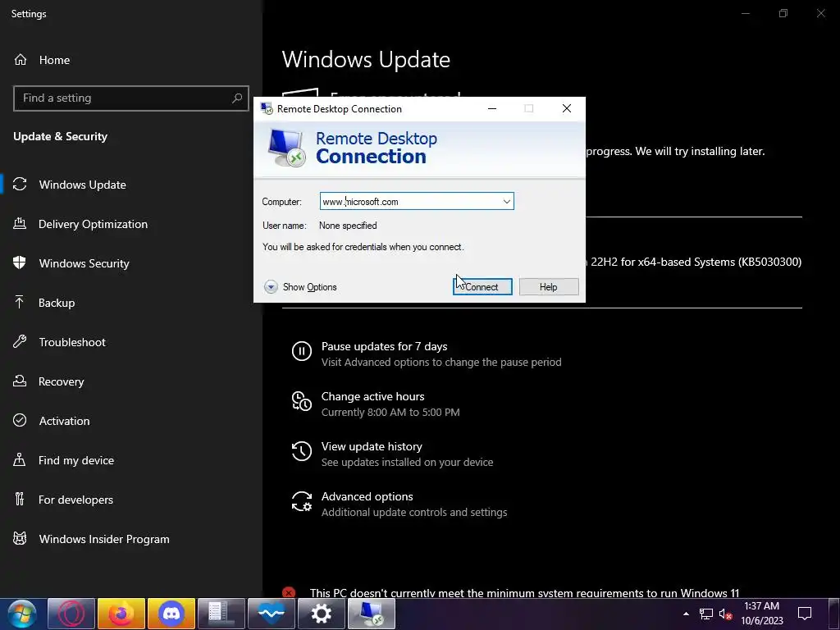Click the Find my device icon

pyautogui.click(x=20, y=459)
